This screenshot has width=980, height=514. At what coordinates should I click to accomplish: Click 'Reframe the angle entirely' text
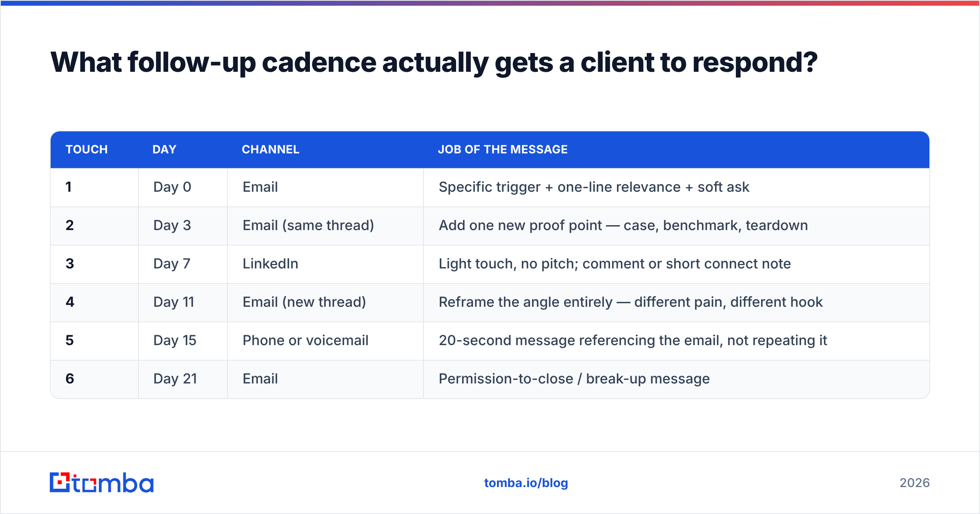click(x=526, y=302)
